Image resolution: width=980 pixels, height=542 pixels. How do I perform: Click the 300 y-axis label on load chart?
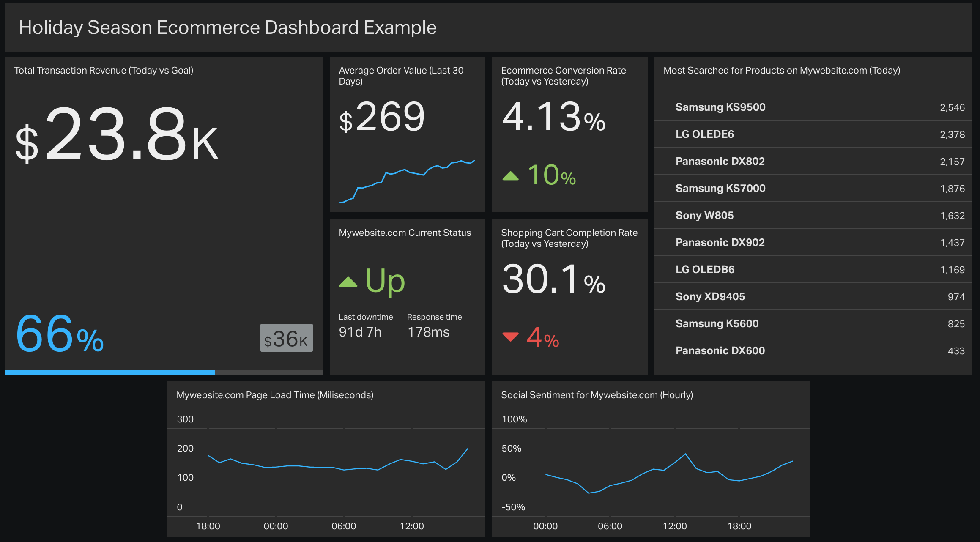click(185, 419)
